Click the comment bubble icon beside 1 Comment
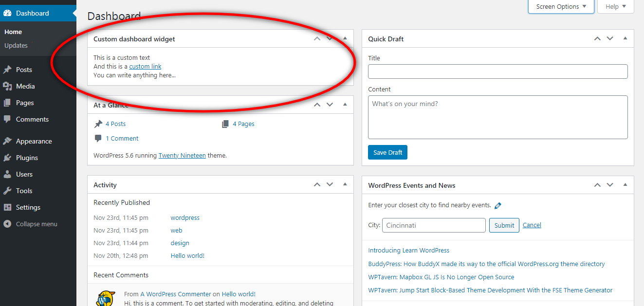 click(x=98, y=138)
